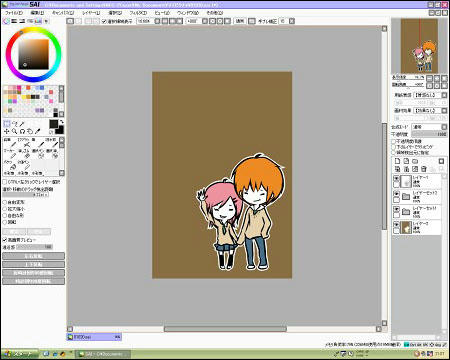The image size is (450, 360).
Task: Open the stabilizer value dropdown in toolbar
Action: pos(292,21)
